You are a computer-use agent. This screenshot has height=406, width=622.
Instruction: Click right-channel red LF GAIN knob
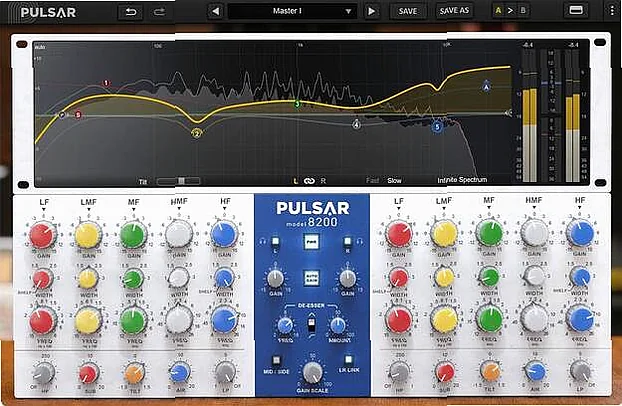[x=399, y=234]
